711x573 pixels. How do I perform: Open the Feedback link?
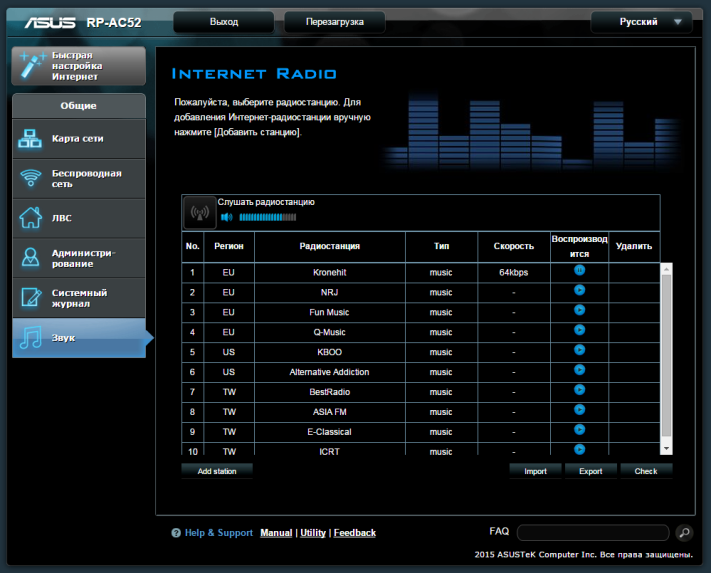[355, 533]
